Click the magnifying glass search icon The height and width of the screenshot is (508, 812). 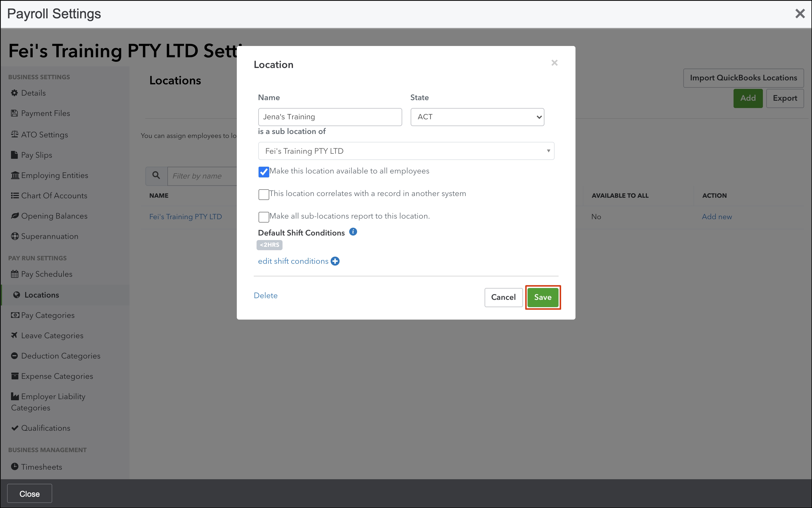click(156, 175)
